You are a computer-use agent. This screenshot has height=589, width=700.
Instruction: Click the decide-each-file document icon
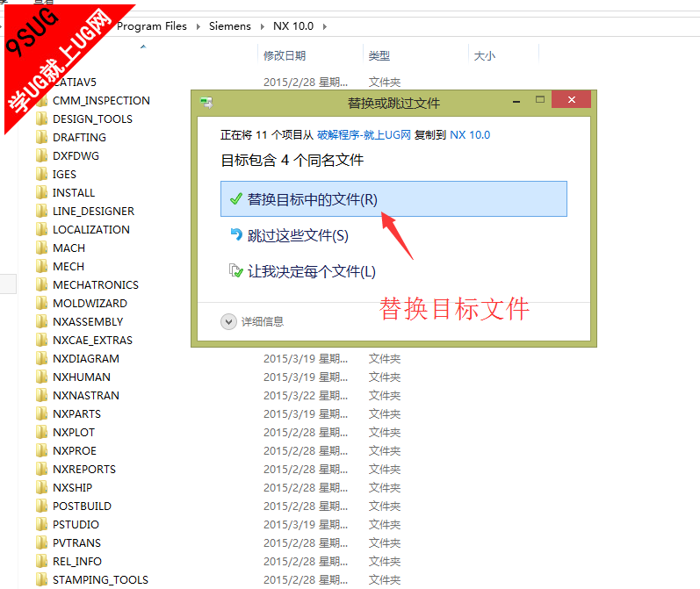[235, 270]
